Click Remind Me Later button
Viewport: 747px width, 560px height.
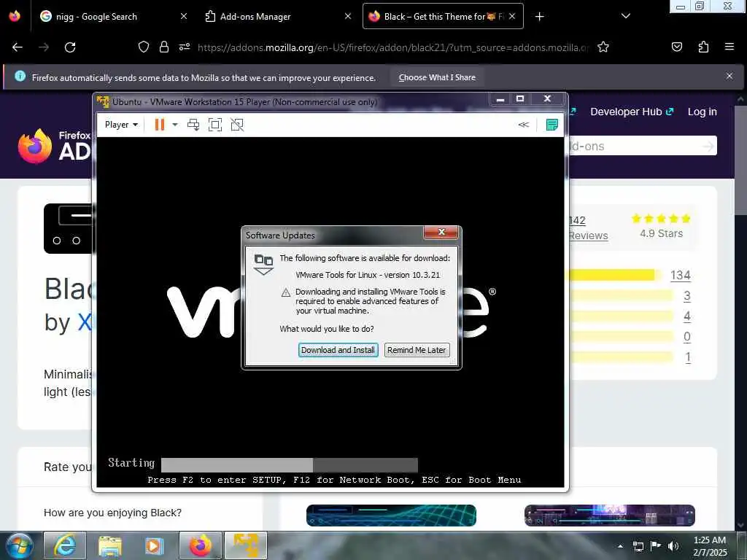[x=417, y=350]
